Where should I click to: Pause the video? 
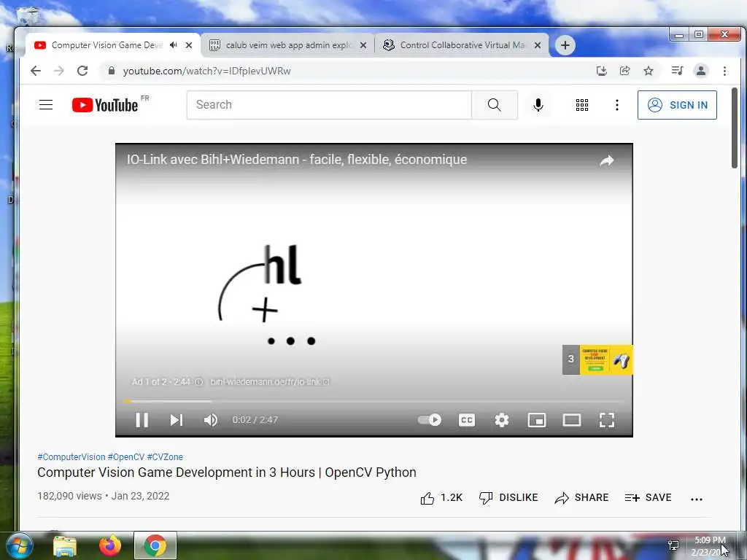point(142,420)
